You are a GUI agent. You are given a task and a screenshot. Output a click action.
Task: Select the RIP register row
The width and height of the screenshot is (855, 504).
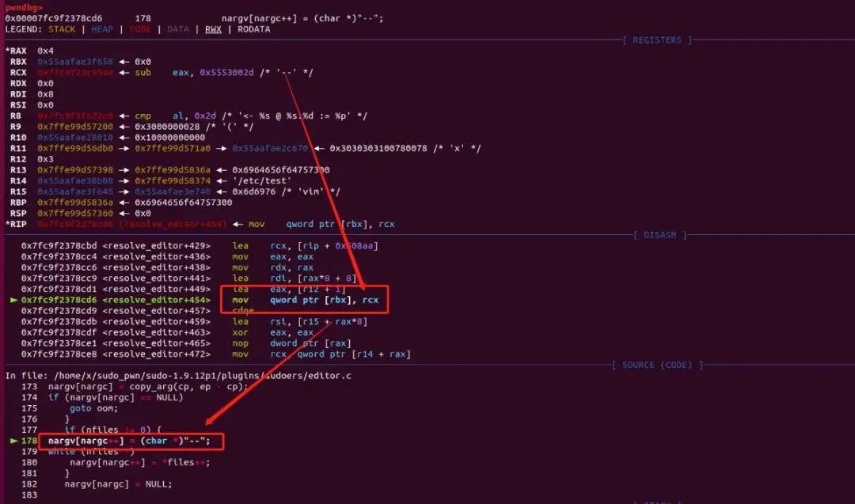click(x=17, y=224)
